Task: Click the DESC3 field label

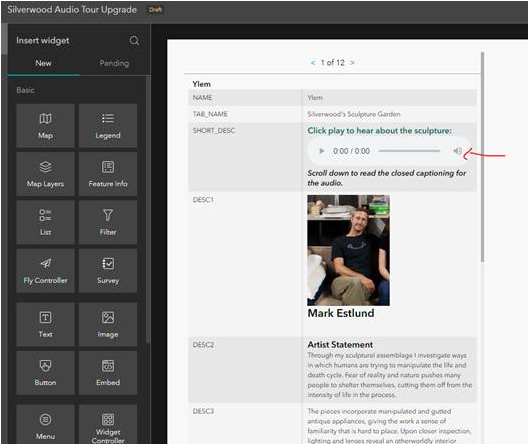Action: [x=203, y=411]
